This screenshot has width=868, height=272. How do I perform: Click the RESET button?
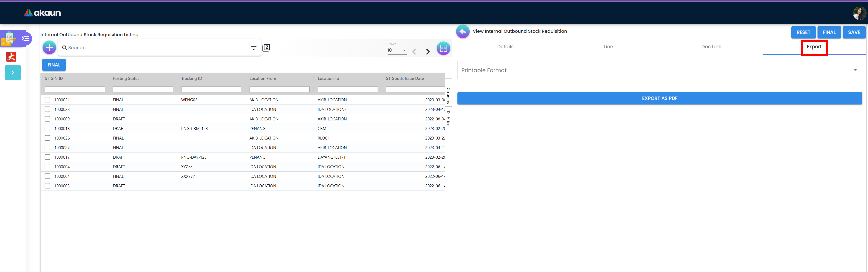(803, 32)
